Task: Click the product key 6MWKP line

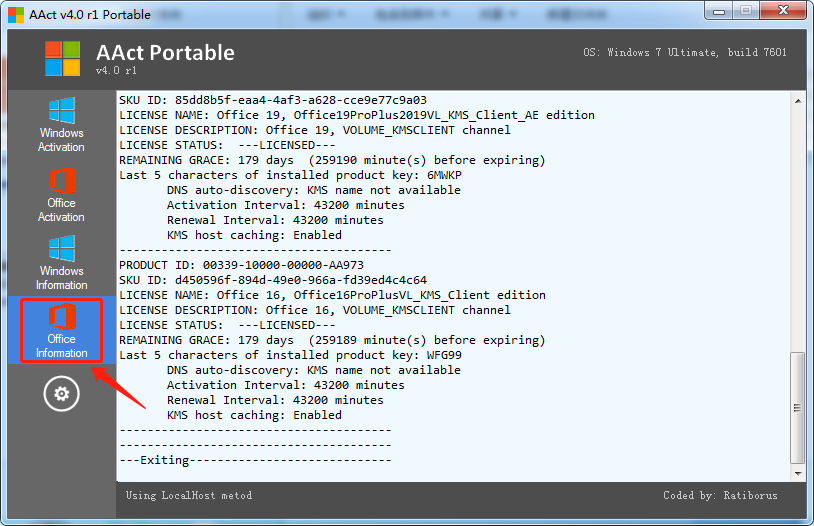Action: click(x=290, y=176)
